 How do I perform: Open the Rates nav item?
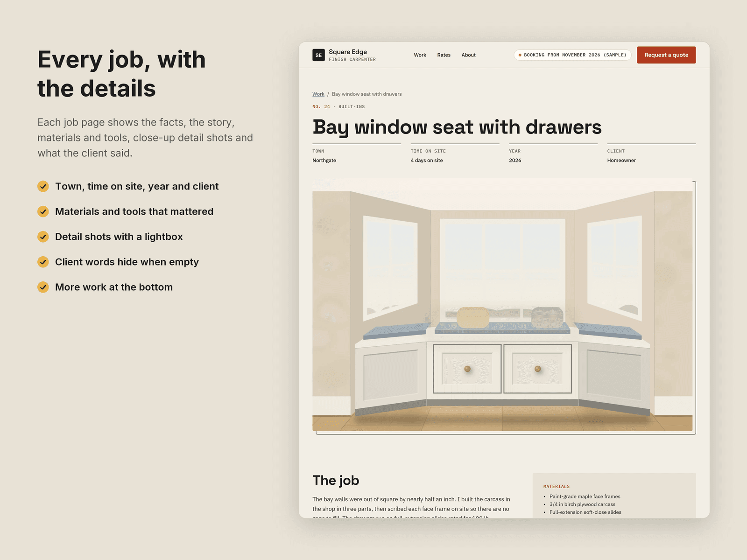444,55
